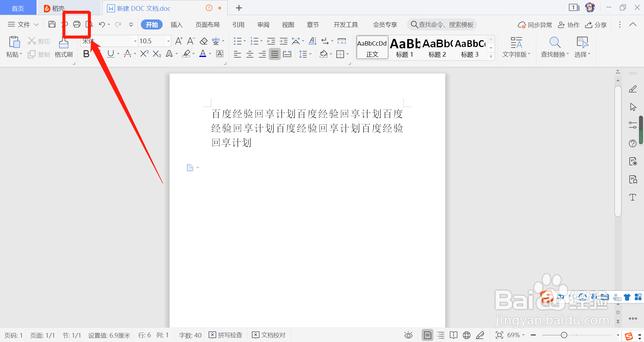Click 拼写检查 in the status bar
Screen dimensions: 644x342
tap(226, 335)
